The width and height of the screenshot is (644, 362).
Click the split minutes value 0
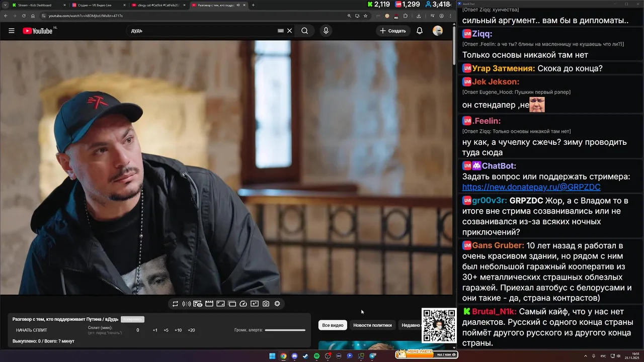(138, 330)
